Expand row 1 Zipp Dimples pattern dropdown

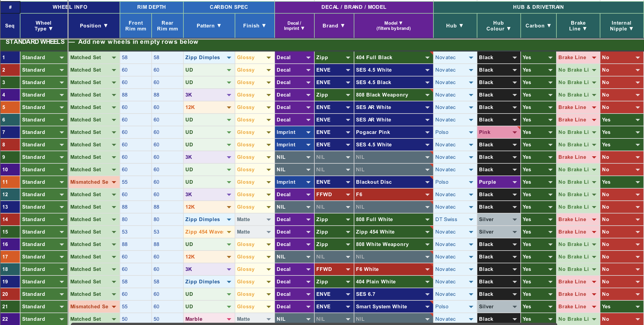click(229, 57)
